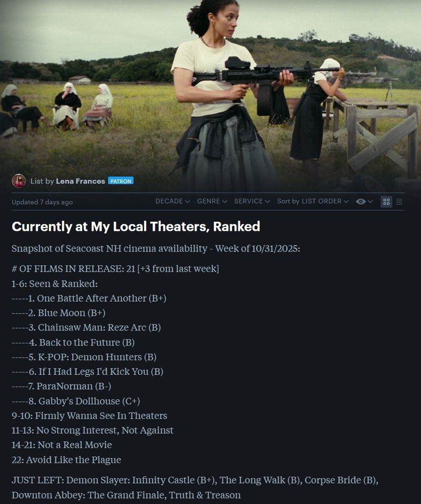Click the chevron arrow next to SERVICE
This screenshot has width=421, height=504.
tap(267, 202)
